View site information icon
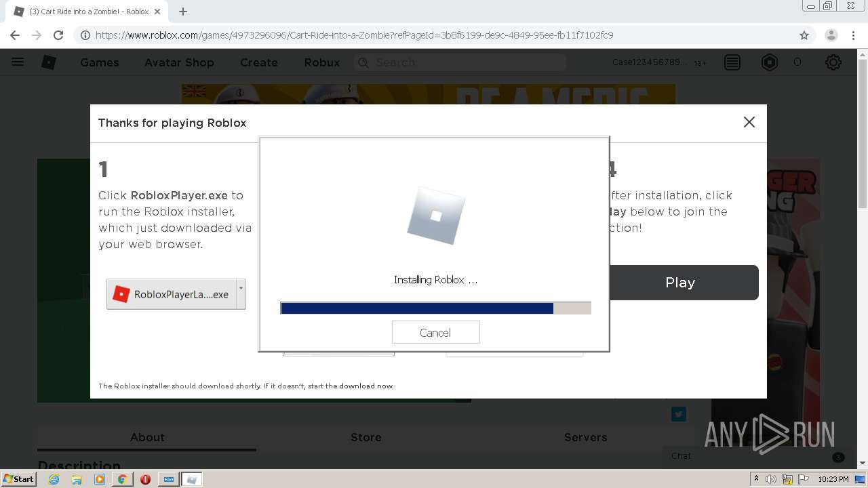This screenshot has height=488, width=868. (85, 35)
